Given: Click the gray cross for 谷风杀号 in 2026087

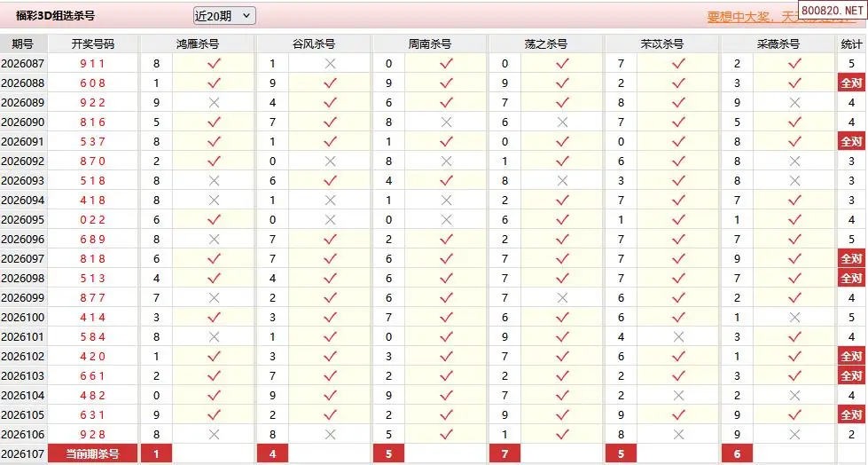Looking at the screenshot, I should pyautogui.click(x=330, y=63).
